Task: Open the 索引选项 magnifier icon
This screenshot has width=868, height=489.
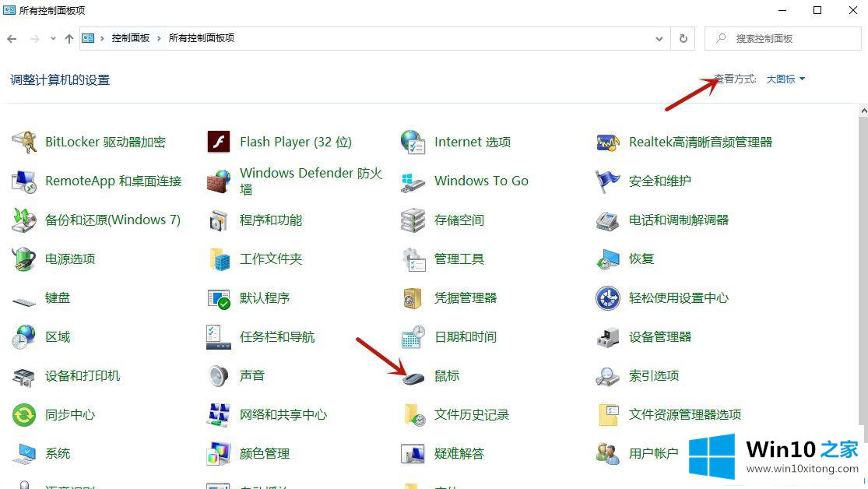Action: [608, 377]
